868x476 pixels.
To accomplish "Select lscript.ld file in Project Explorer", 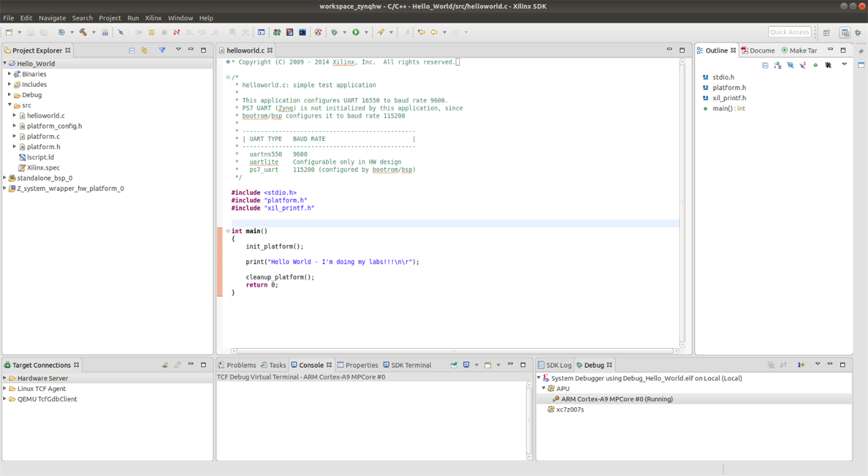I will tap(40, 157).
